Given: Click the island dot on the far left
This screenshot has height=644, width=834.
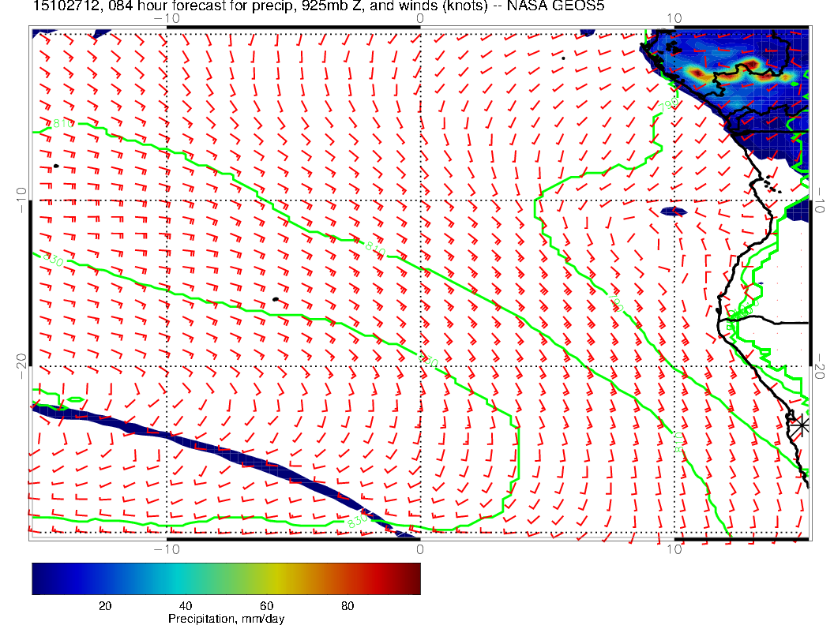Looking at the screenshot, I should (56, 166).
